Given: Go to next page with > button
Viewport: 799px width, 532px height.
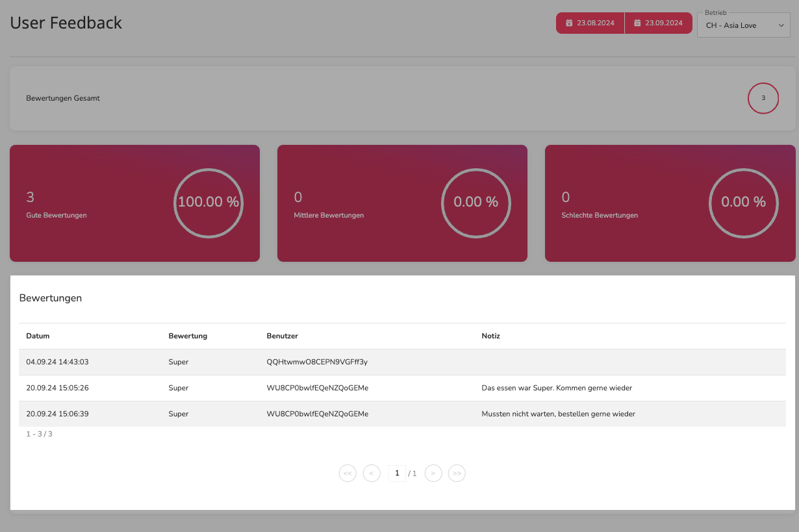Looking at the screenshot, I should point(433,474).
